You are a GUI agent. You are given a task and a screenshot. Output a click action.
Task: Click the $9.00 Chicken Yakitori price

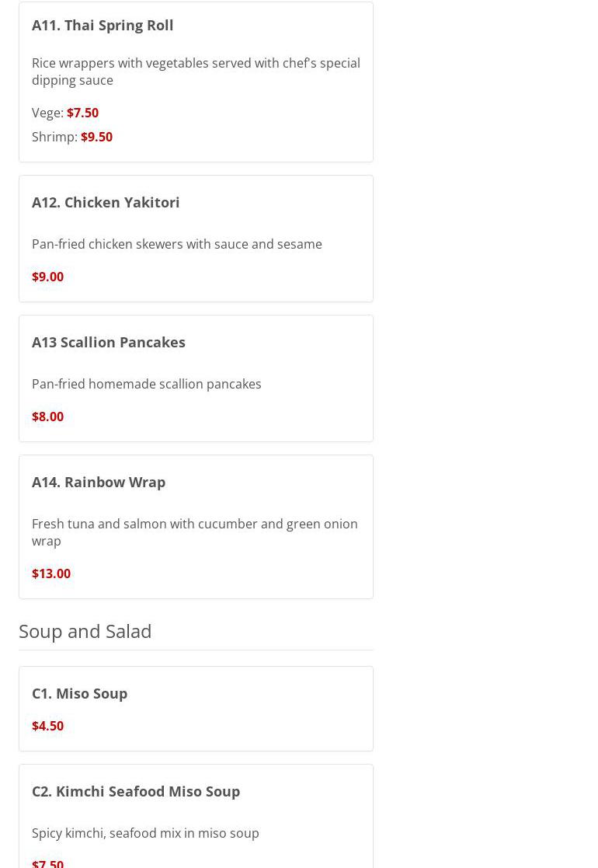coord(47,277)
